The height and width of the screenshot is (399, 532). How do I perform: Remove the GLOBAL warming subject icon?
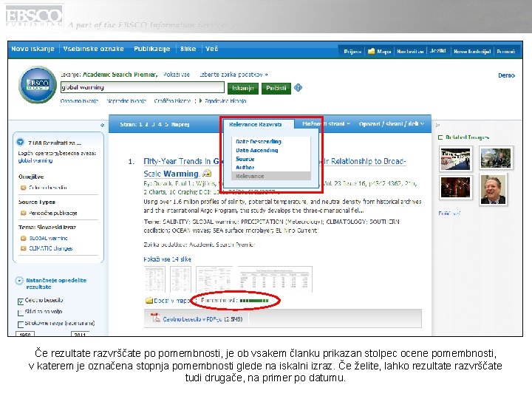23,238
